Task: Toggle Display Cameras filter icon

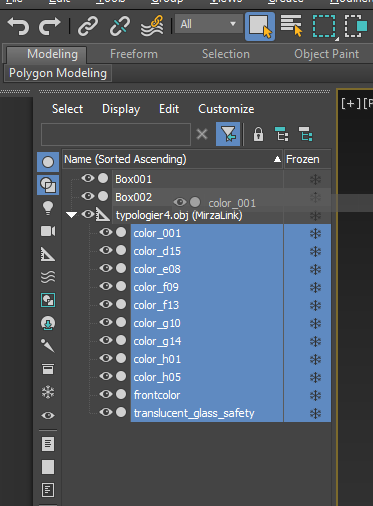Action: click(48, 231)
